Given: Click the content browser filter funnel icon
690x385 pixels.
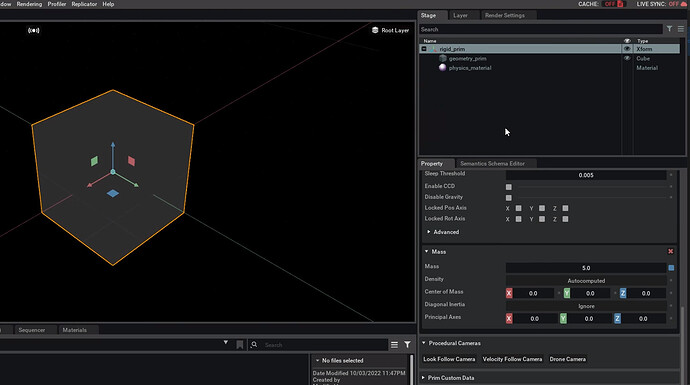Looking at the screenshot, I should (407, 345).
